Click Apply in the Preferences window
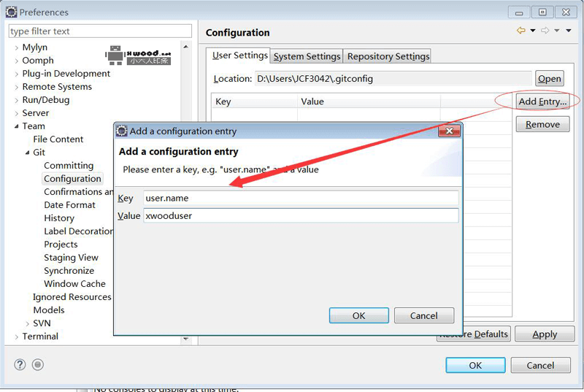Viewport: 584px width, 392px height. 545,334
